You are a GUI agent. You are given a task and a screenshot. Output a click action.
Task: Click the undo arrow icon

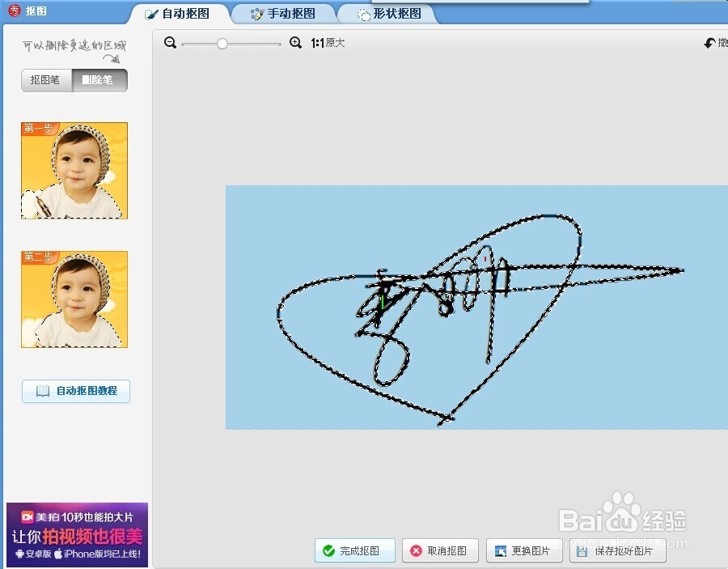coord(710,43)
